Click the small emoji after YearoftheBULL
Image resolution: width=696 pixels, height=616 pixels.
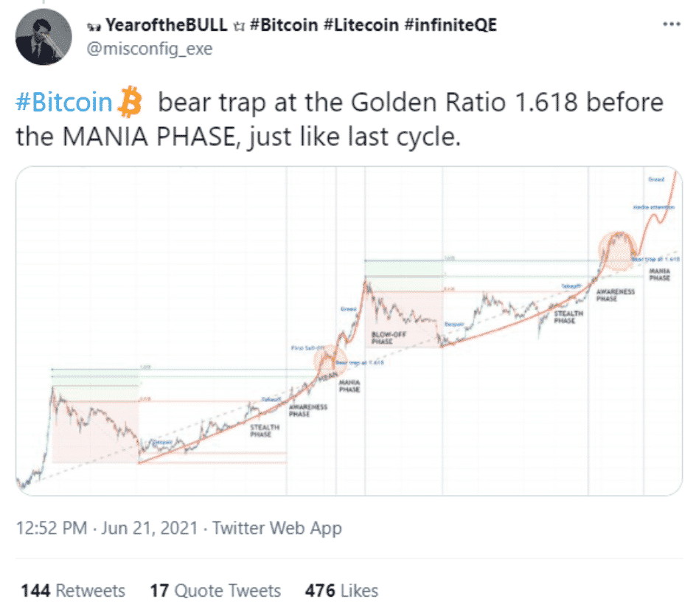coord(238,27)
